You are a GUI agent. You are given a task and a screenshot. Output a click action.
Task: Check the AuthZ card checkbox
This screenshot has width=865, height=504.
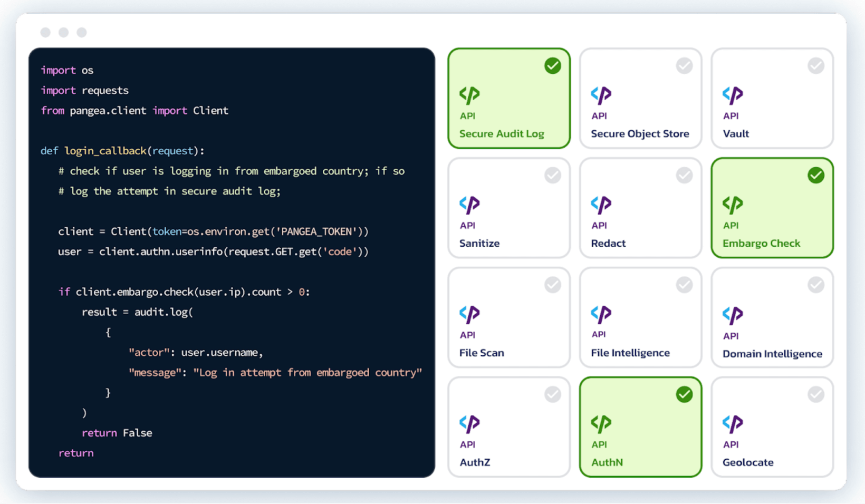point(552,394)
